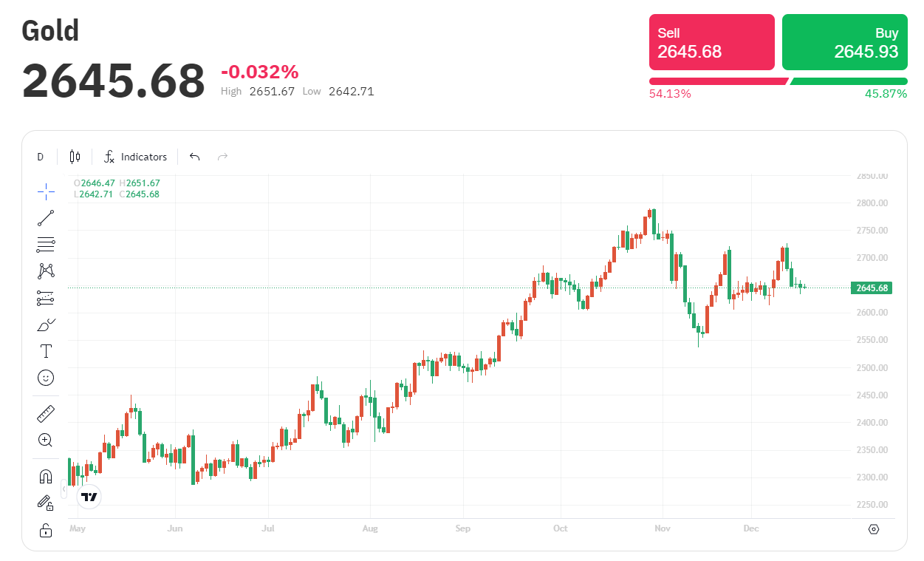Open chart settings gear icon
Viewport: 924px width, 561px height.
coord(874,529)
